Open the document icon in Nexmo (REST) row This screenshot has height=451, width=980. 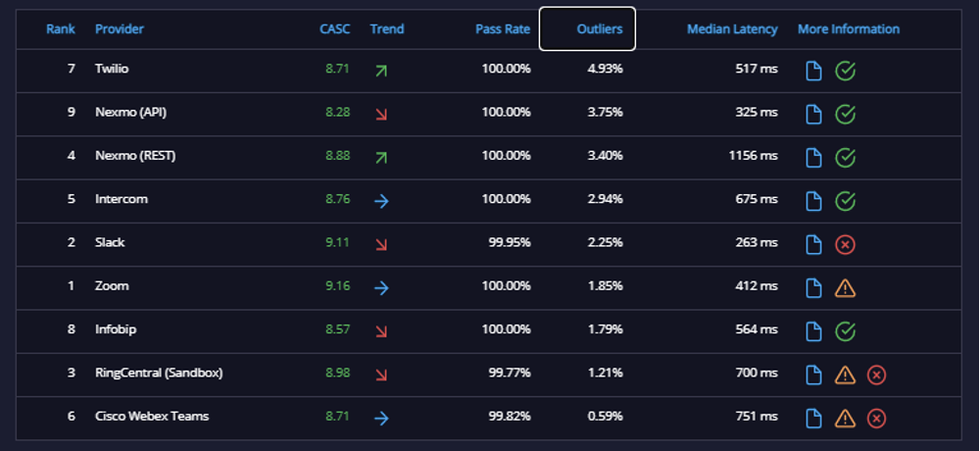pos(813,158)
